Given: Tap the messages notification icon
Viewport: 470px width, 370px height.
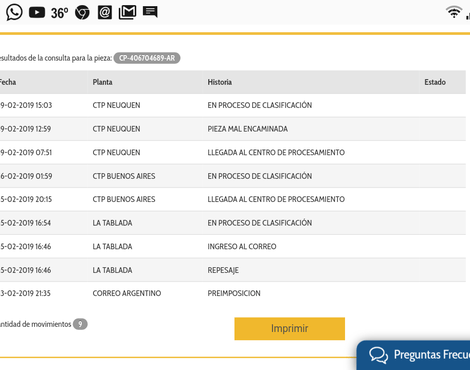Looking at the screenshot, I should (150, 12).
